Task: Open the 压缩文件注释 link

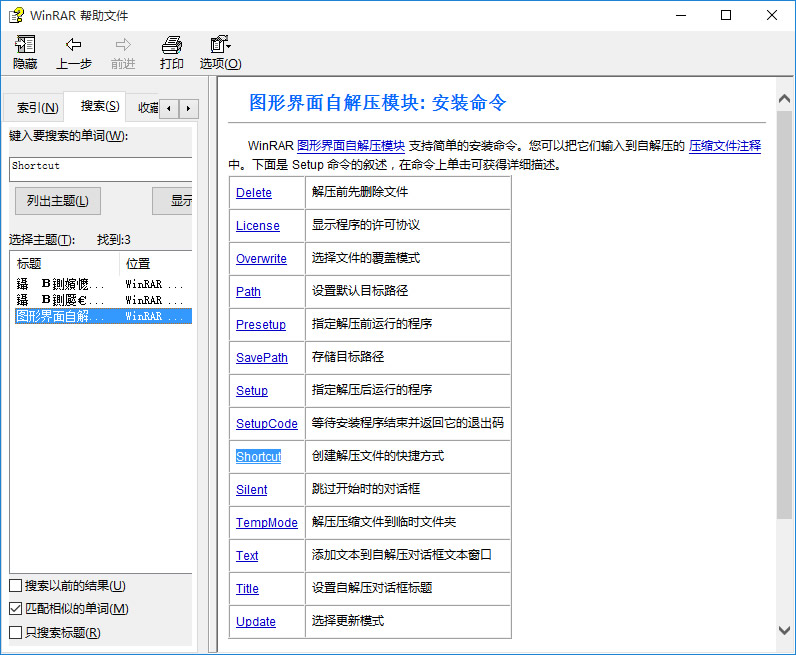Action: 725,146
